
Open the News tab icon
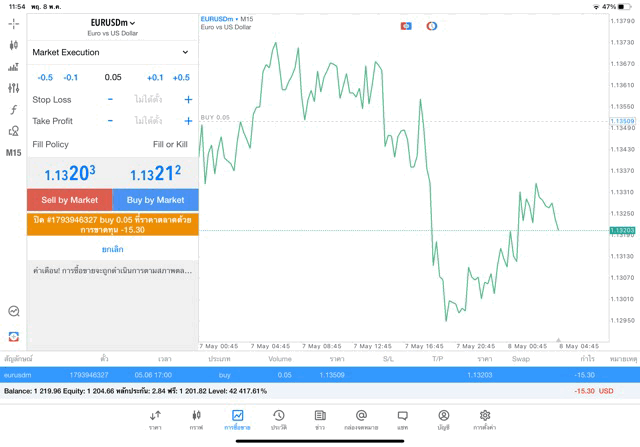[x=320, y=419]
